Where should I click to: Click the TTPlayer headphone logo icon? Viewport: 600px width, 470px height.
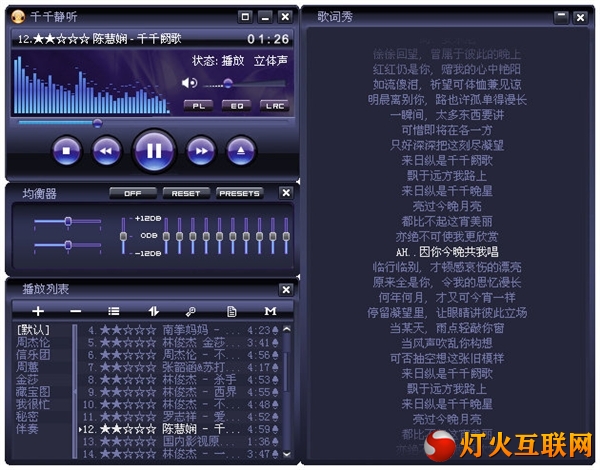(18, 16)
